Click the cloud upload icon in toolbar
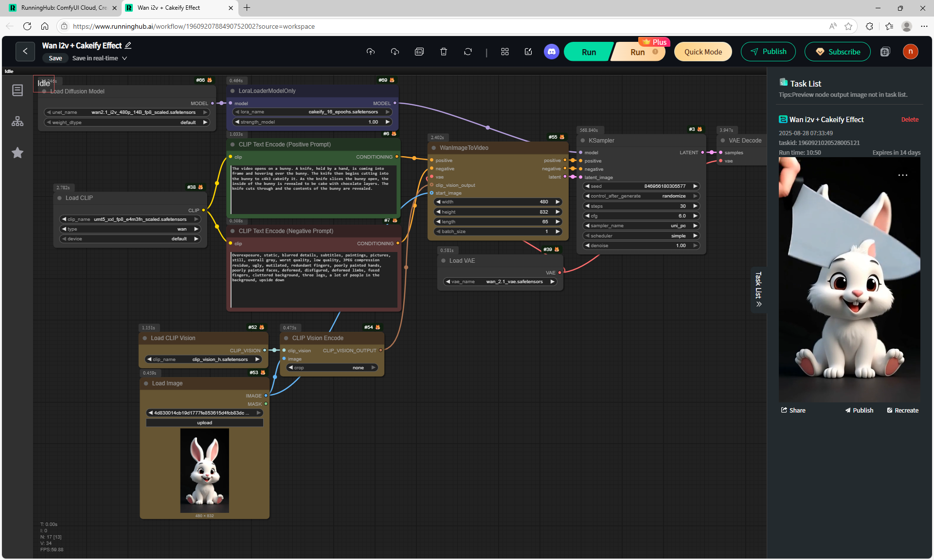Screen dimensions: 934x560 point(371,52)
